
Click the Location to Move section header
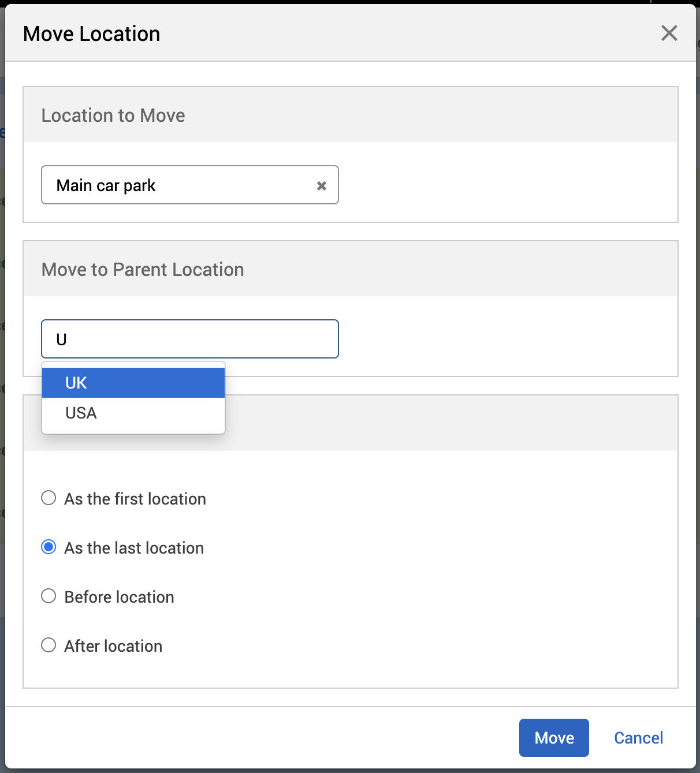113,115
